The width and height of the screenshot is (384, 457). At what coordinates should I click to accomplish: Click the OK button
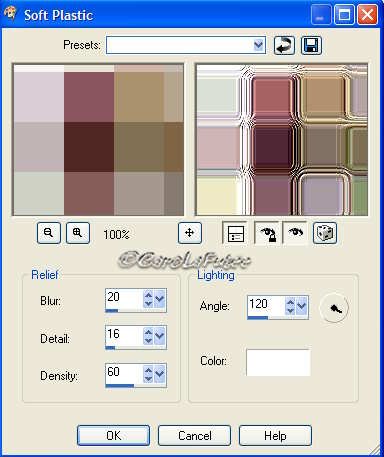[x=113, y=436]
